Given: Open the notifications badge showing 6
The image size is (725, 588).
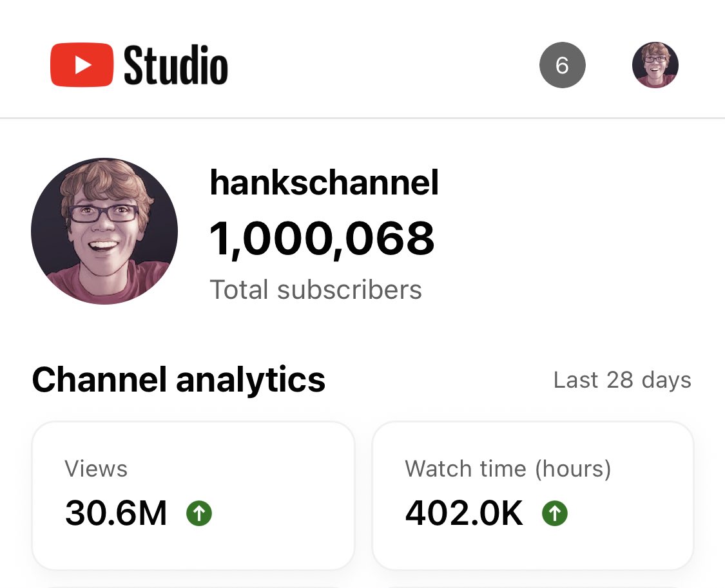Looking at the screenshot, I should coord(562,64).
